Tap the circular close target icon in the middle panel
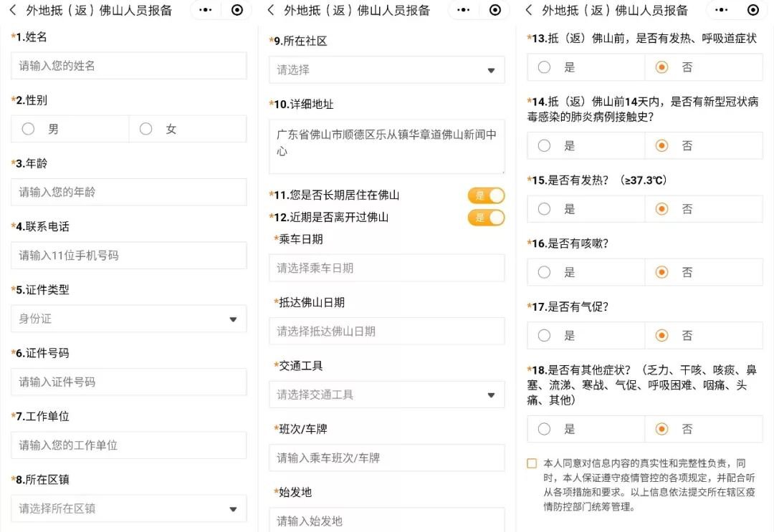774x532 pixels. click(x=494, y=10)
